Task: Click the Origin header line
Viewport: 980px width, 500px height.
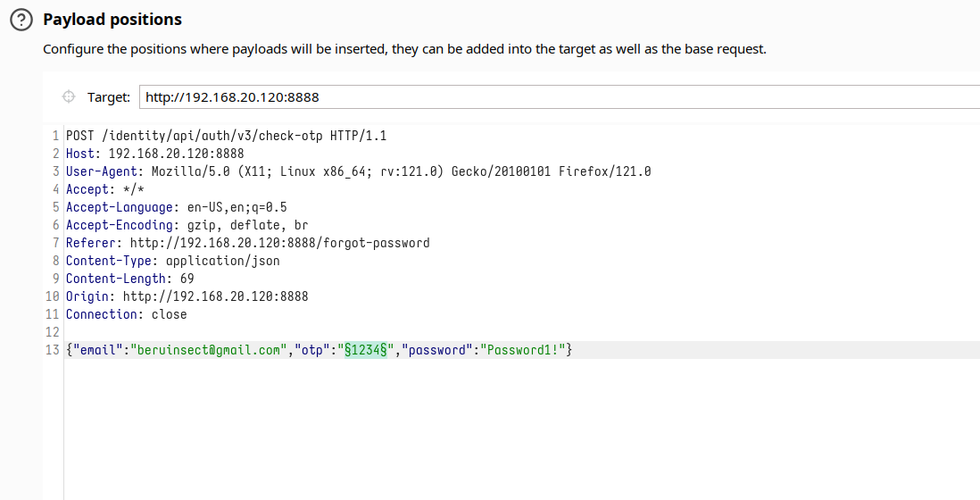Action: (187, 296)
